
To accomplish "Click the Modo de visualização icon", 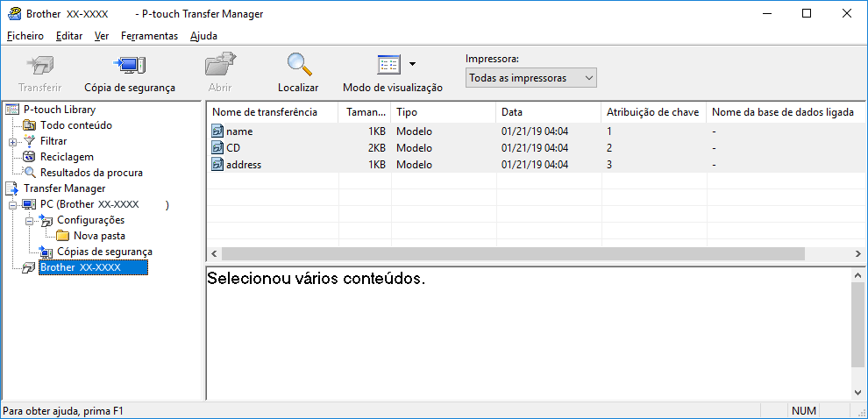I will (x=388, y=65).
